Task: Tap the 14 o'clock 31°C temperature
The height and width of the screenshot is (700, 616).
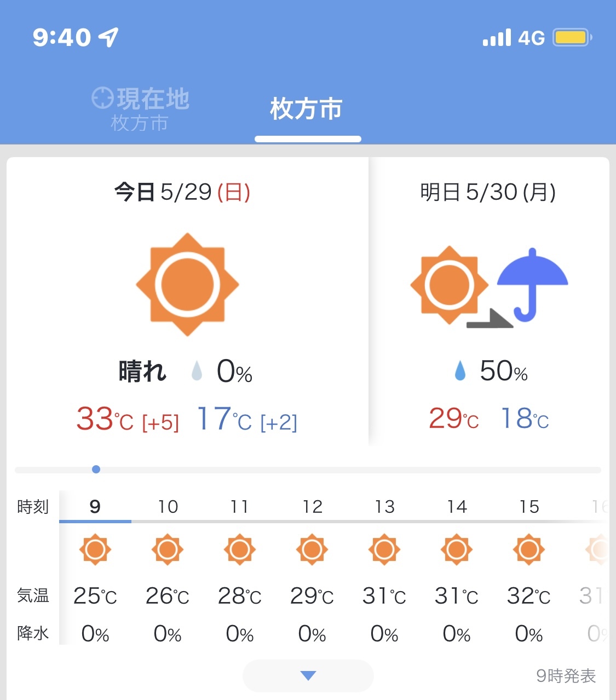Action: coord(457,596)
